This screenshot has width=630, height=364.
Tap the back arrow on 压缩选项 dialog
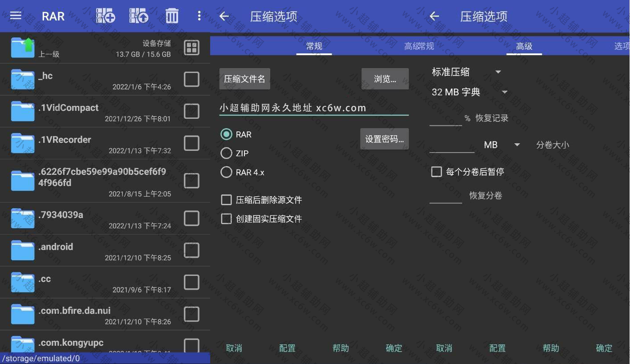coord(224,16)
